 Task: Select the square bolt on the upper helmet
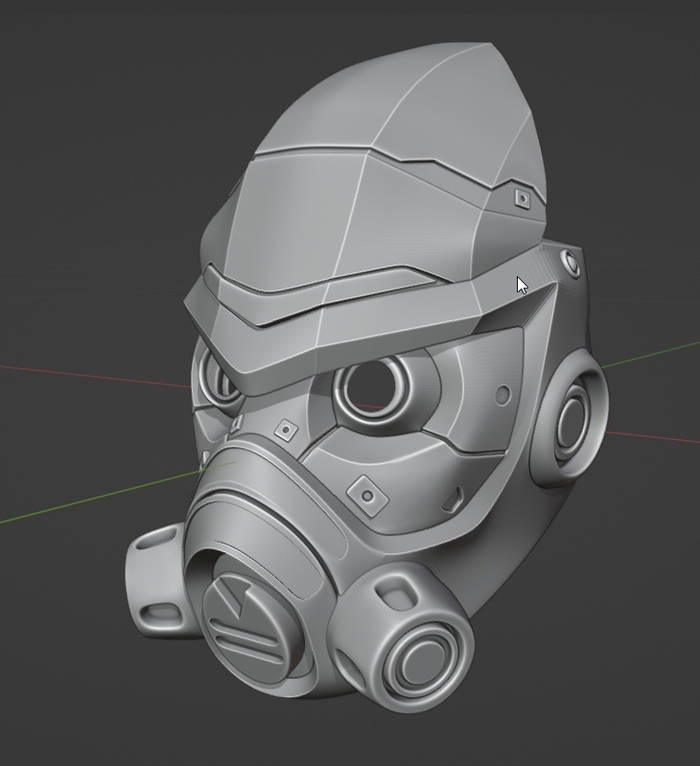(x=522, y=198)
